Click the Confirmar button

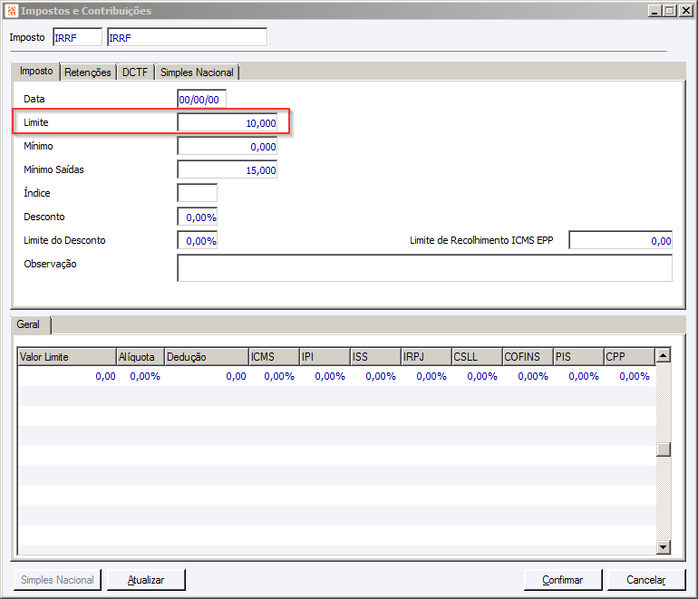point(563,580)
